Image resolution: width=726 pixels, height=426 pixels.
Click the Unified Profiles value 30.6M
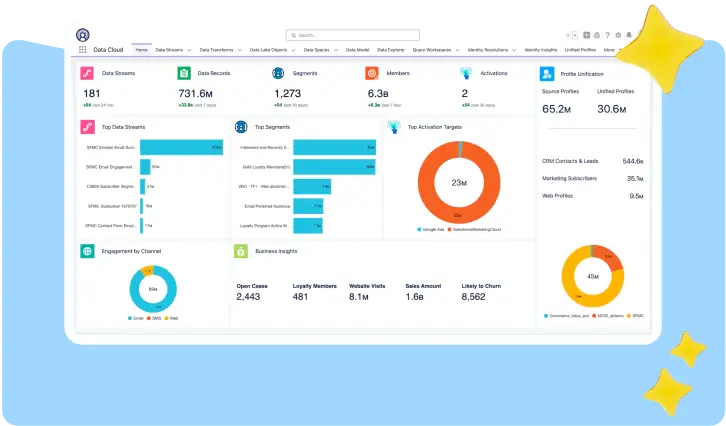[x=612, y=109]
